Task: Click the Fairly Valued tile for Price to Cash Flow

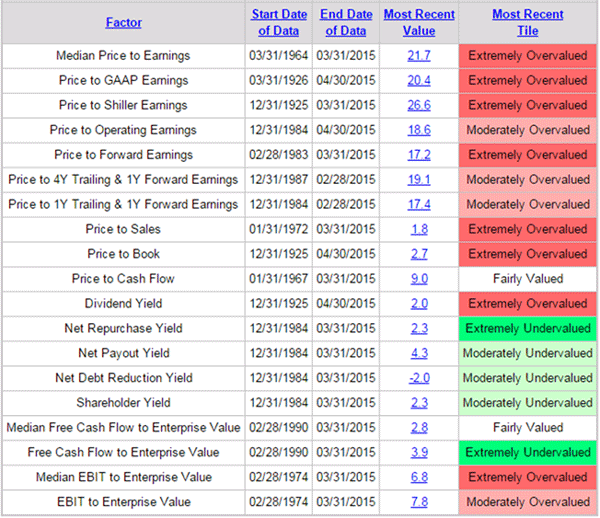Action: click(x=527, y=279)
